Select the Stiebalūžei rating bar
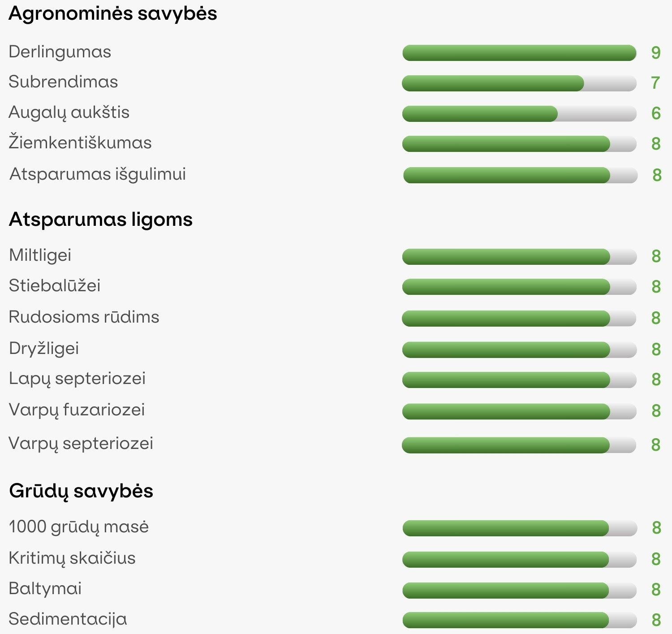 [x=519, y=287]
